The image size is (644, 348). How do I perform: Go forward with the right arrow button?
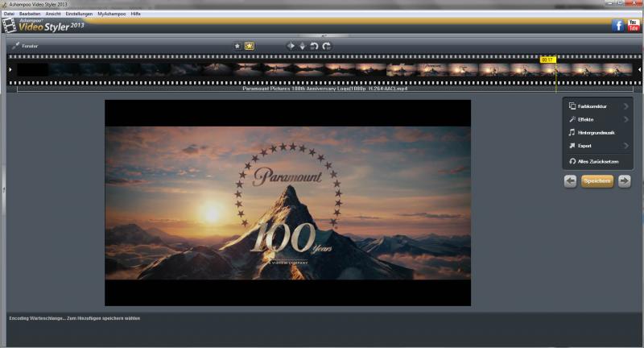pyautogui.click(x=625, y=180)
